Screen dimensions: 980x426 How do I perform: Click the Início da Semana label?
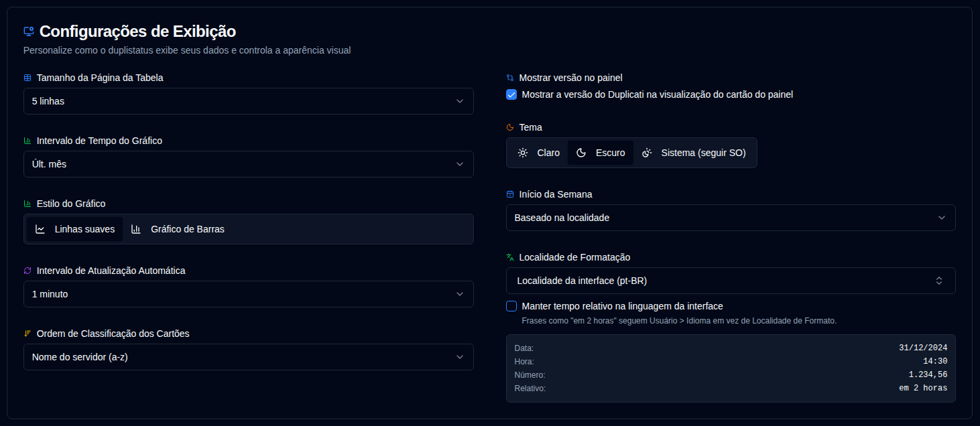[x=556, y=194]
